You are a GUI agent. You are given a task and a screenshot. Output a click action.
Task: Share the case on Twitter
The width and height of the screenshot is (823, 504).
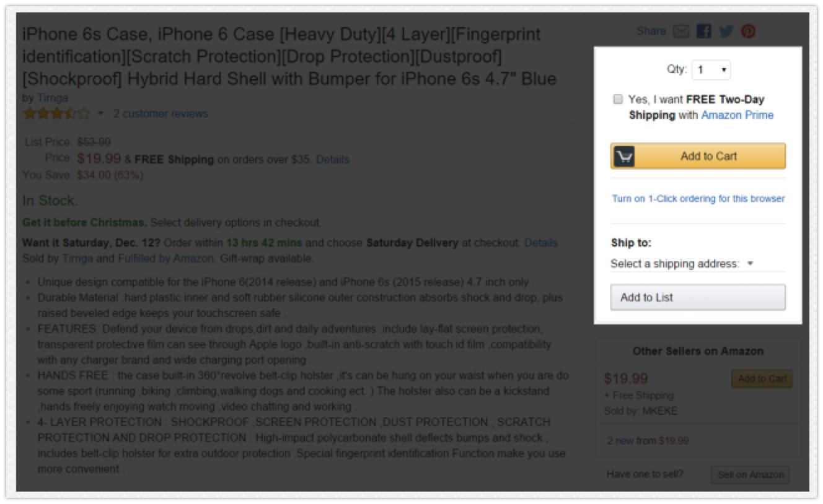[x=726, y=31]
